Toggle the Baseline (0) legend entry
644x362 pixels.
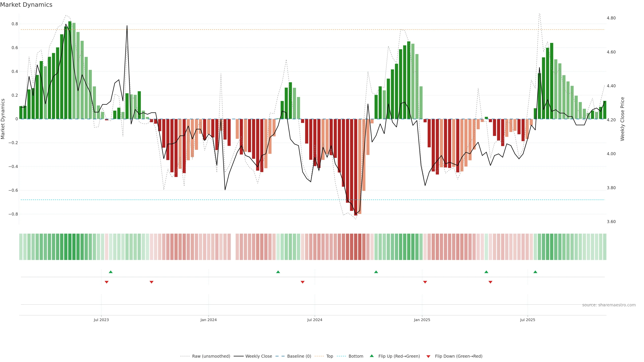tap(299, 356)
